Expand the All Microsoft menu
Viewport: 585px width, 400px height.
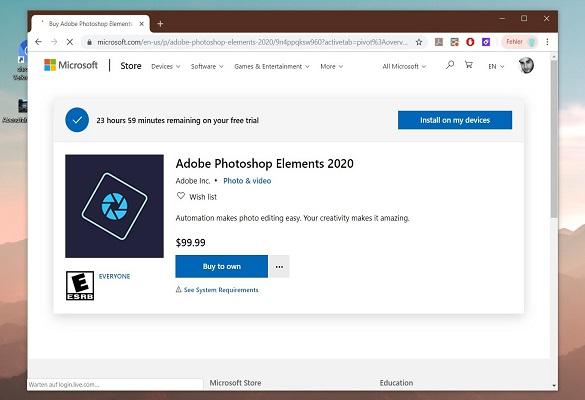tap(404, 66)
